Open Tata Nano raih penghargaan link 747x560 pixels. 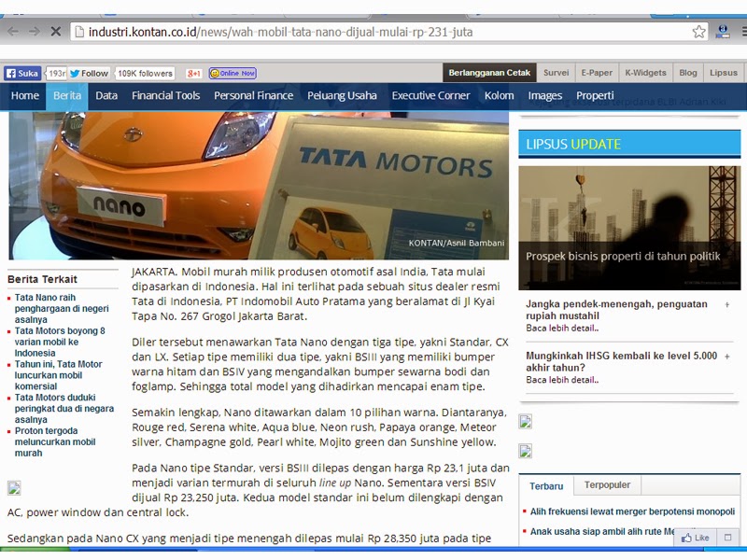(62, 309)
